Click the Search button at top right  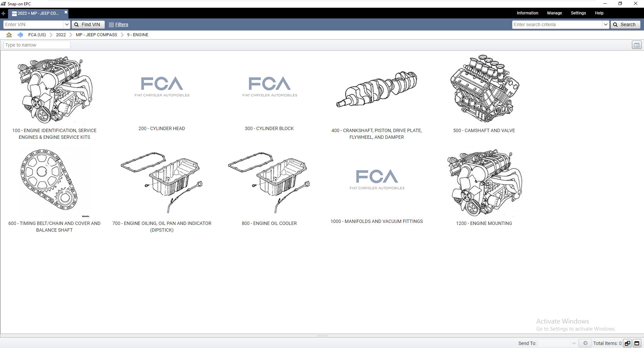pos(625,24)
